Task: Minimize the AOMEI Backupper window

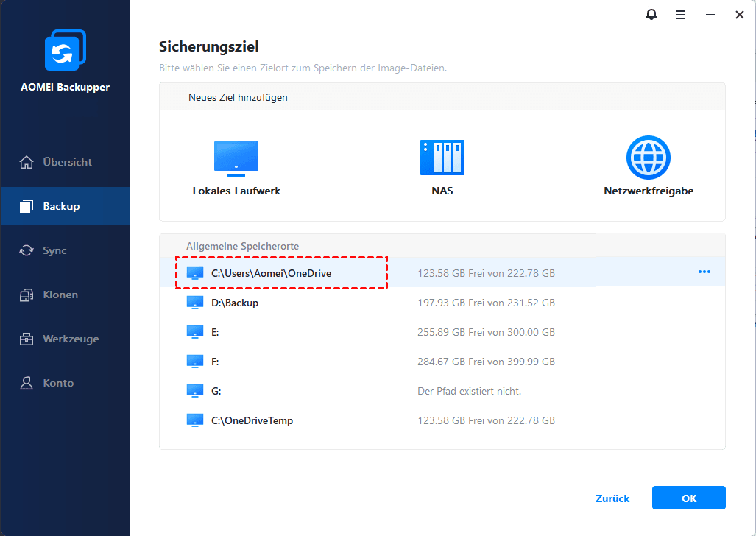Action: coord(710,15)
